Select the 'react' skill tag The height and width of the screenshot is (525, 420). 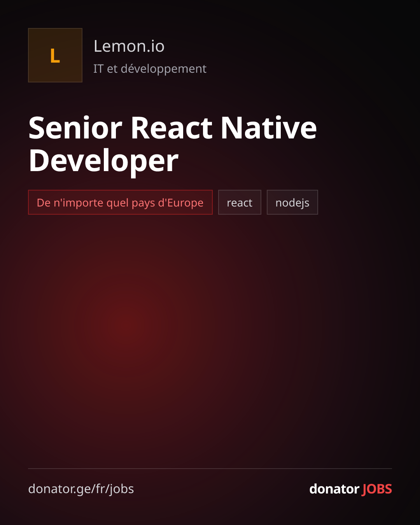pyautogui.click(x=240, y=202)
